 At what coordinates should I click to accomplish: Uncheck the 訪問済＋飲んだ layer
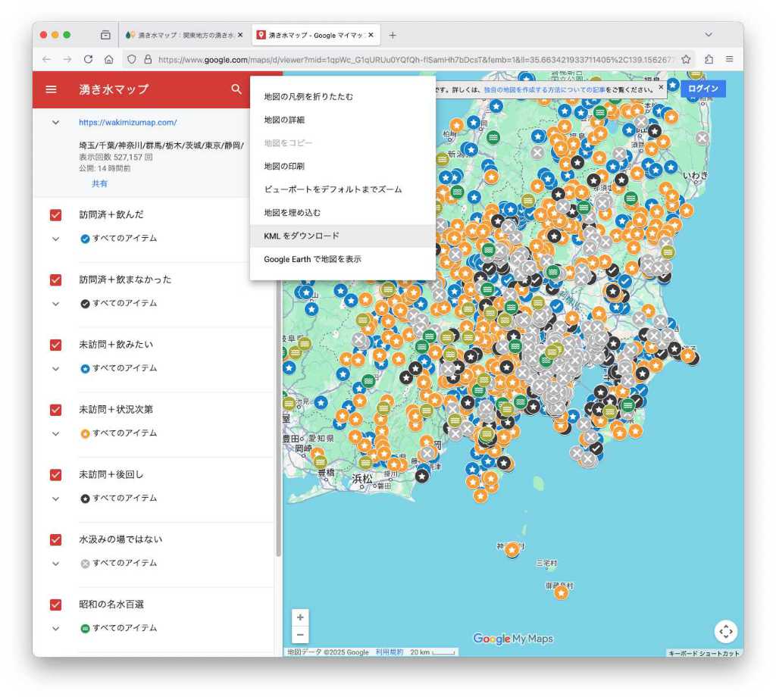point(56,215)
